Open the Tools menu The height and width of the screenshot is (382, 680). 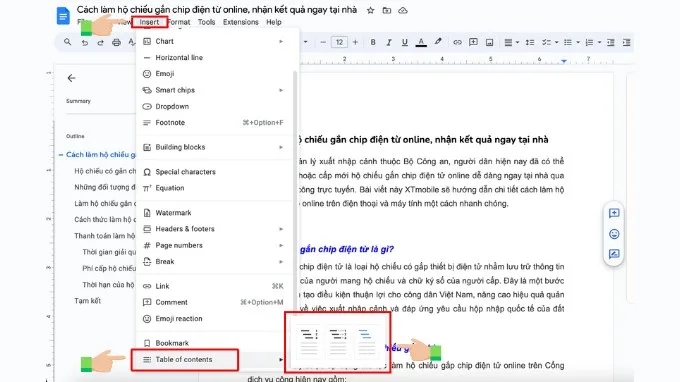(206, 22)
